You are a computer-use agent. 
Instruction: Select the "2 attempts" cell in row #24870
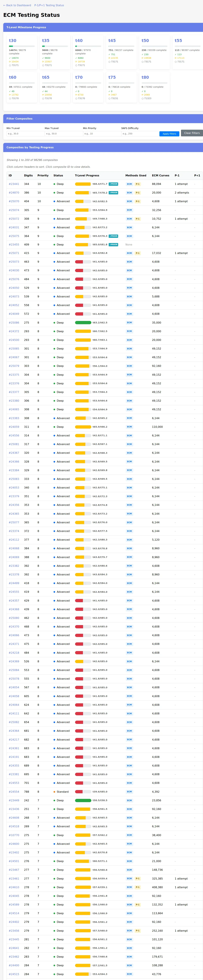(x=182, y=193)
